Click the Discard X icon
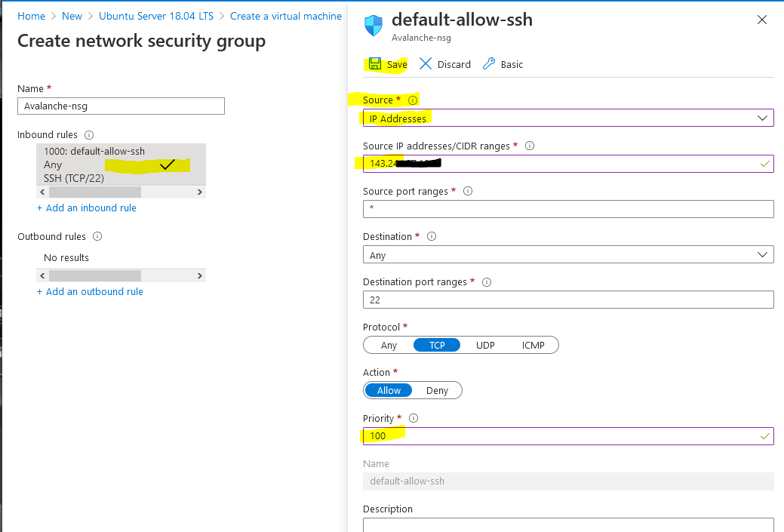784x532 pixels. (x=426, y=64)
